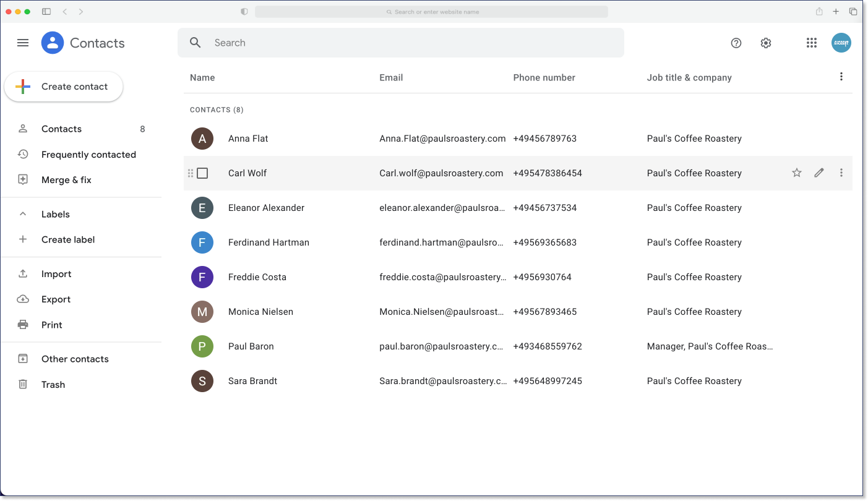This screenshot has width=868, height=501.
Task: Click the Create label link
Action: tap(68, 239)
